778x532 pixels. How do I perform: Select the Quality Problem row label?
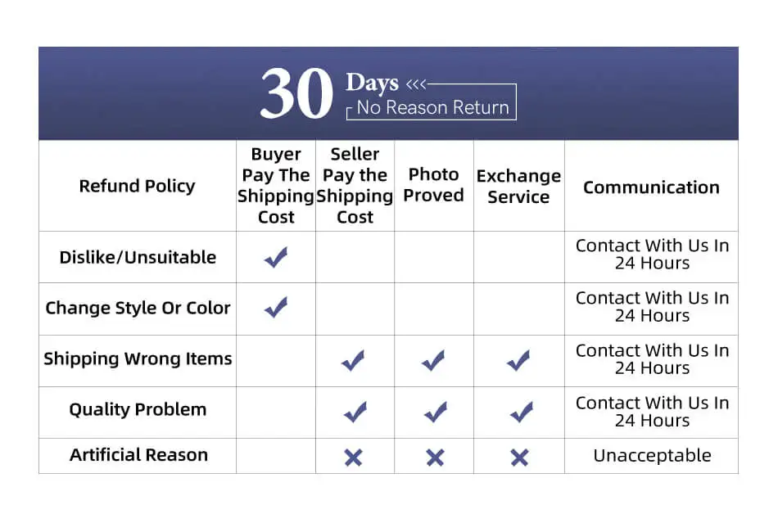(138, 409)
